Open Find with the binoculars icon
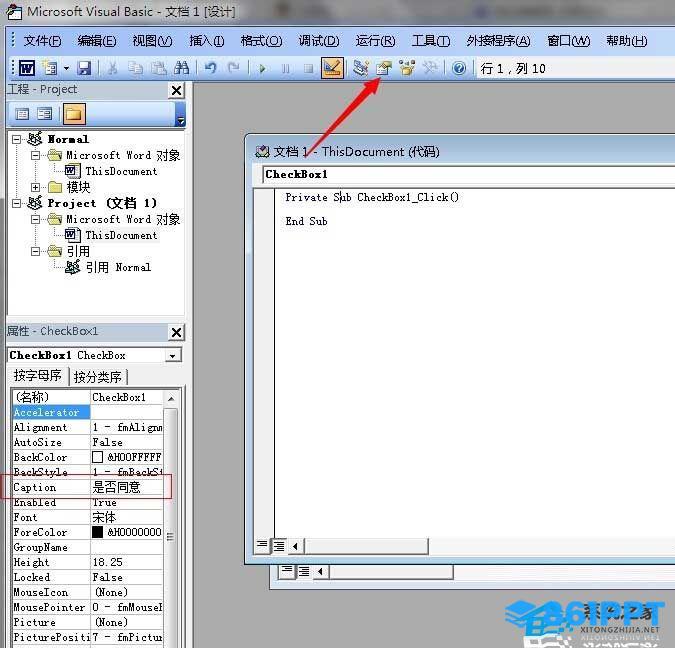 click(x=182, y=68)
